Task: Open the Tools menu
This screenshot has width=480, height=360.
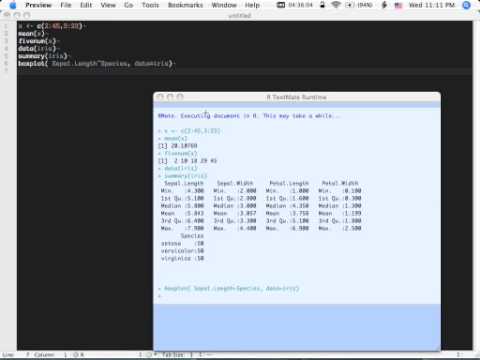Action: (x=150, y=5)
